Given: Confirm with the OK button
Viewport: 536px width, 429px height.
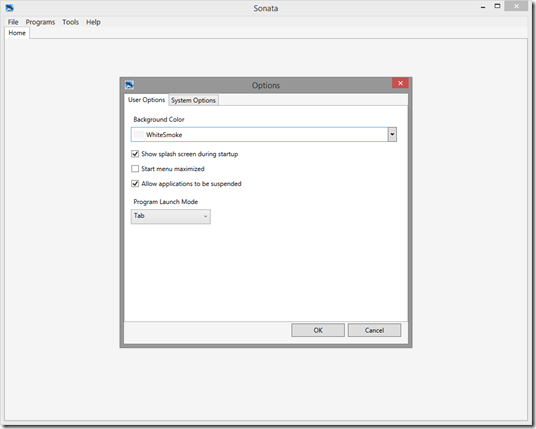Looking at the screenshot, I should tap(318, 330).
